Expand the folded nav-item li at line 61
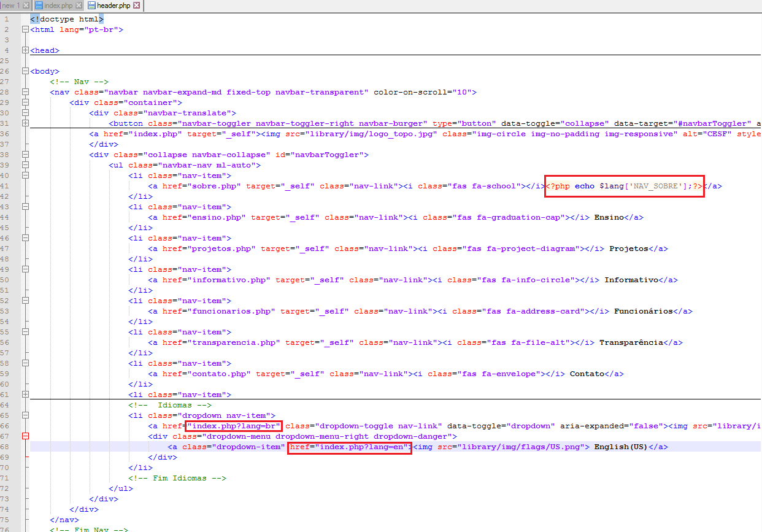762x532 pixels. pyautogui.click(x=25, y=395)
